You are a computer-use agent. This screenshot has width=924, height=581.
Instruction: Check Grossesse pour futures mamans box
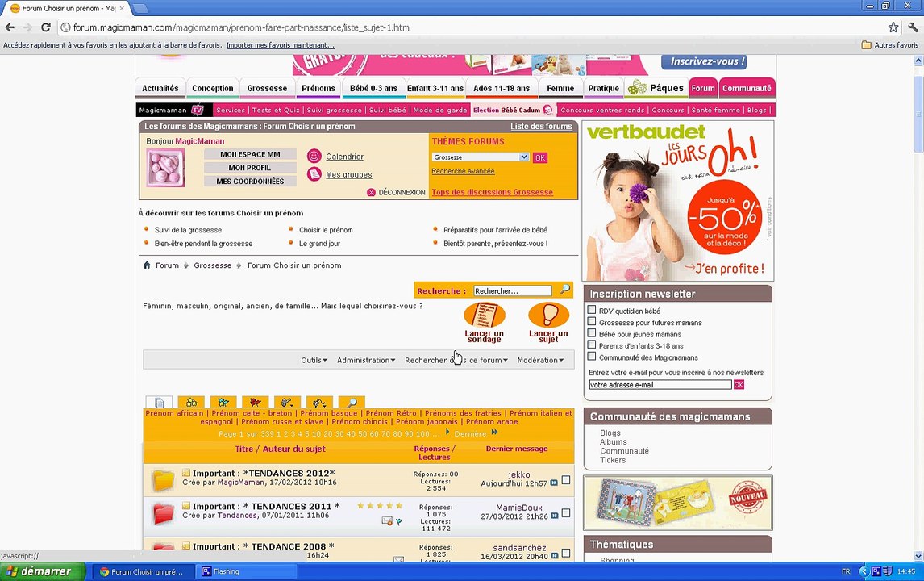click(592, 321)
